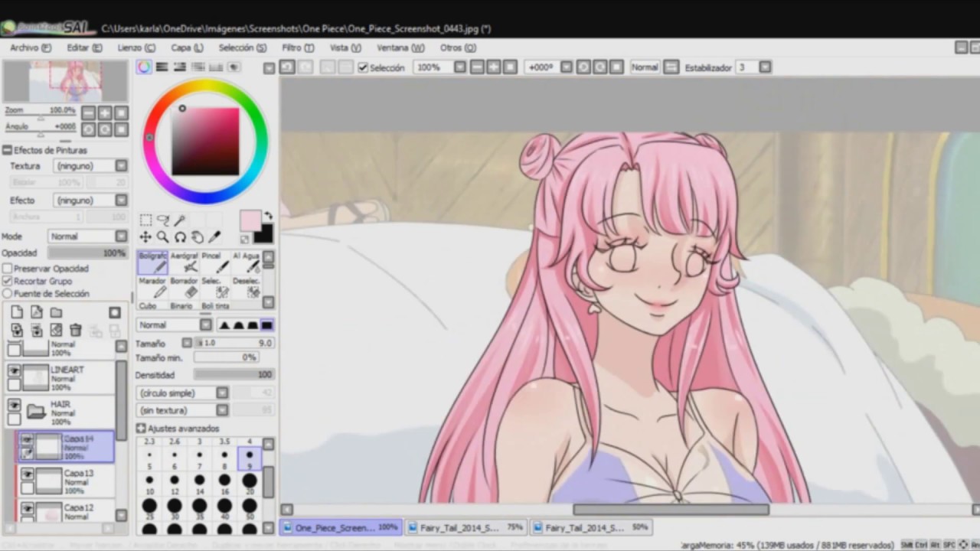
Task: Choose the Deselec. deselect pen tool
Action: 246,287
